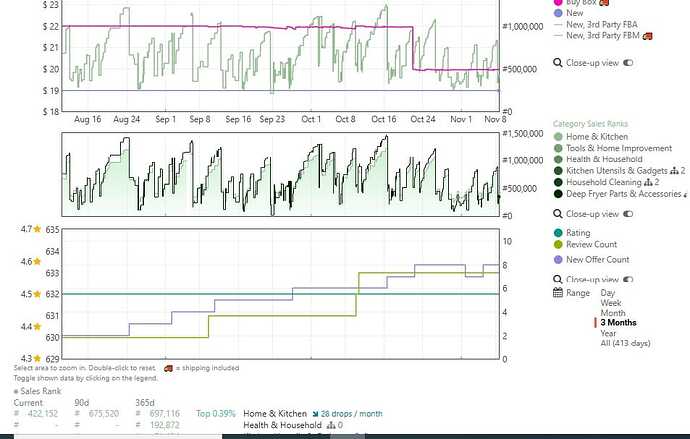Click the Top 0.39% text
Image resolution: width=690 pixels, height=439 pixels.
tap(216, 414)
